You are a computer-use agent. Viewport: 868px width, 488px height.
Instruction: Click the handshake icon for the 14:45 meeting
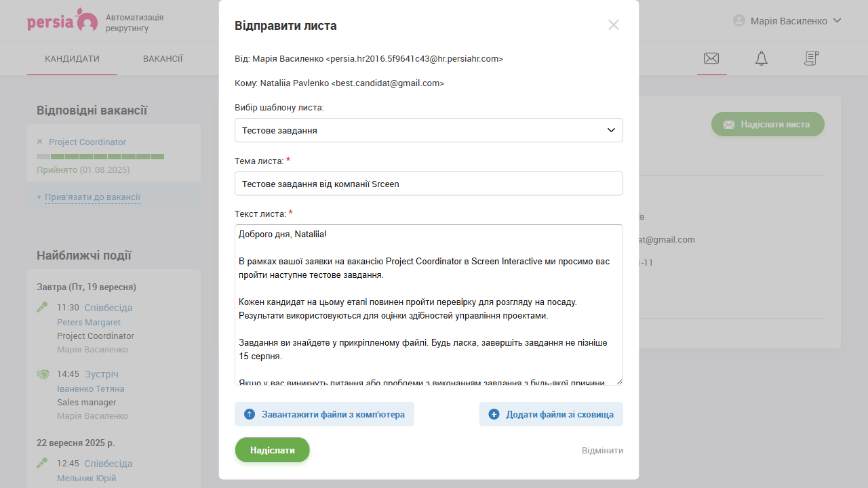click(x=43, y=374)
